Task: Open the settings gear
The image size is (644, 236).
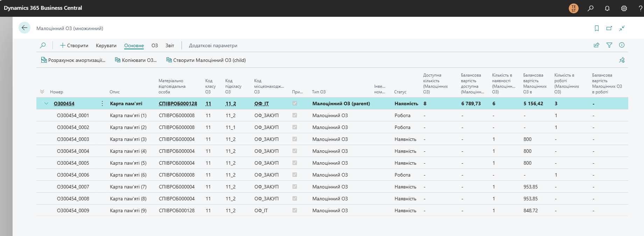Action: [624, 8]
